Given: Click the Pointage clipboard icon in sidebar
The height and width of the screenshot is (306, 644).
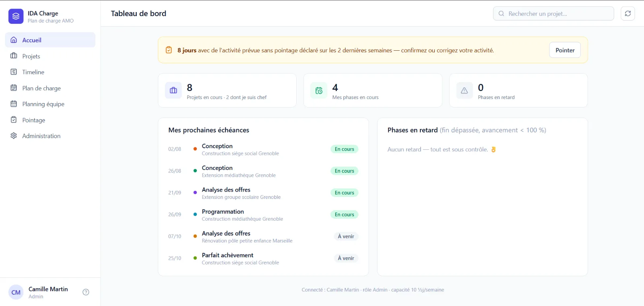Looking at the screenshot, I should click(x=14, y=120).
